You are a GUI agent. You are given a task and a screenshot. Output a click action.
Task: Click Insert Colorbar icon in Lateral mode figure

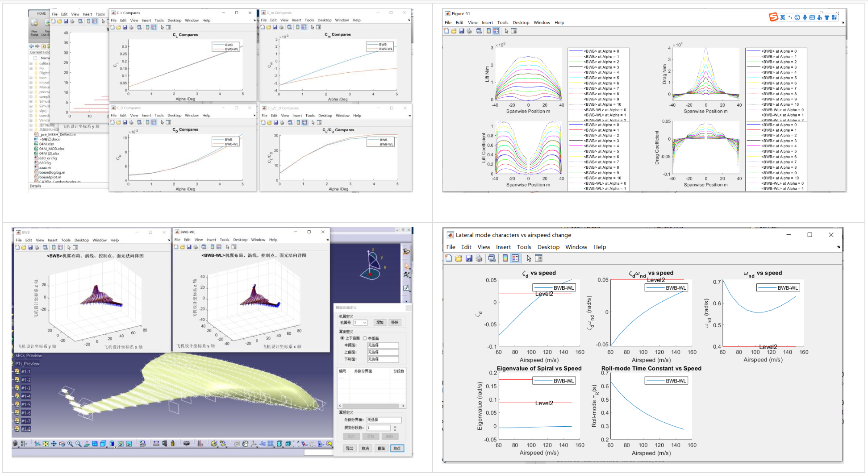[x=505, y=258]
